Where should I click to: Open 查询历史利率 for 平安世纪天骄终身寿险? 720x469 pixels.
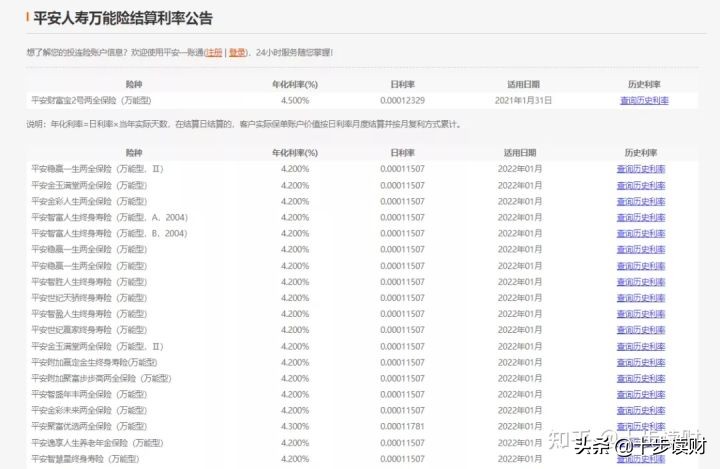click(641, 298)
